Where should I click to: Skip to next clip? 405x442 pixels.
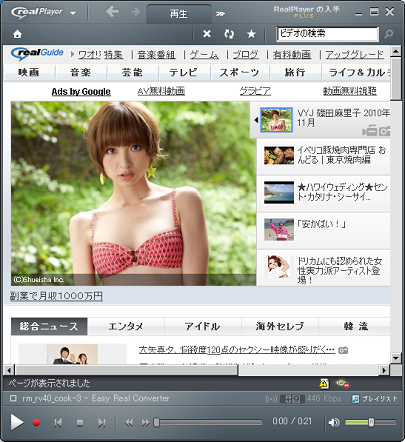point(102,423)
